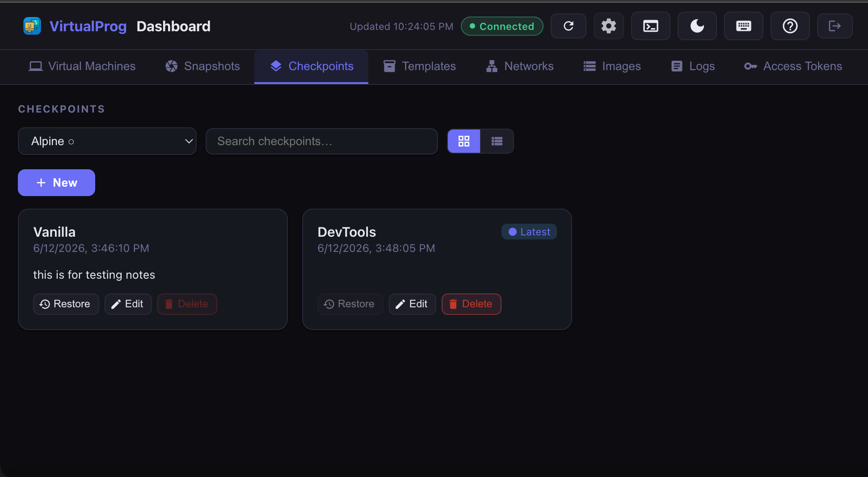Switch to the Images tab
The image size is (868, 477).
tap(612, 66)
